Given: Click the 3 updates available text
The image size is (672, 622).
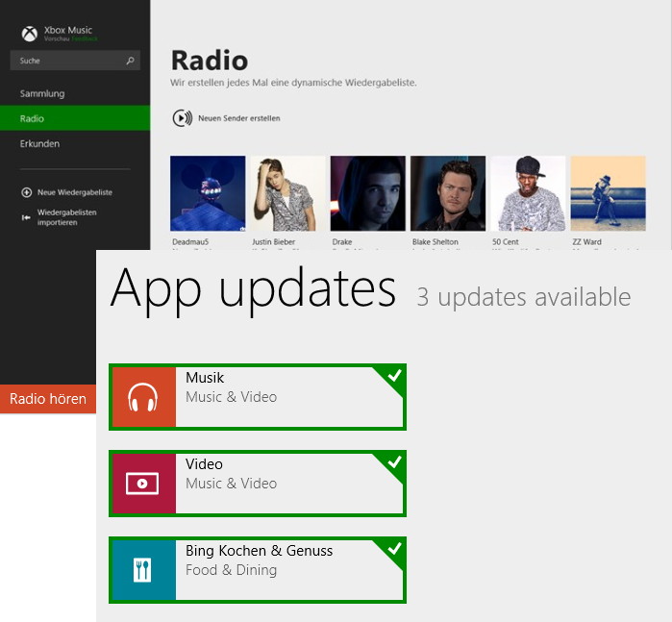Looking at the screenshot, I should (x=524, y=297).
